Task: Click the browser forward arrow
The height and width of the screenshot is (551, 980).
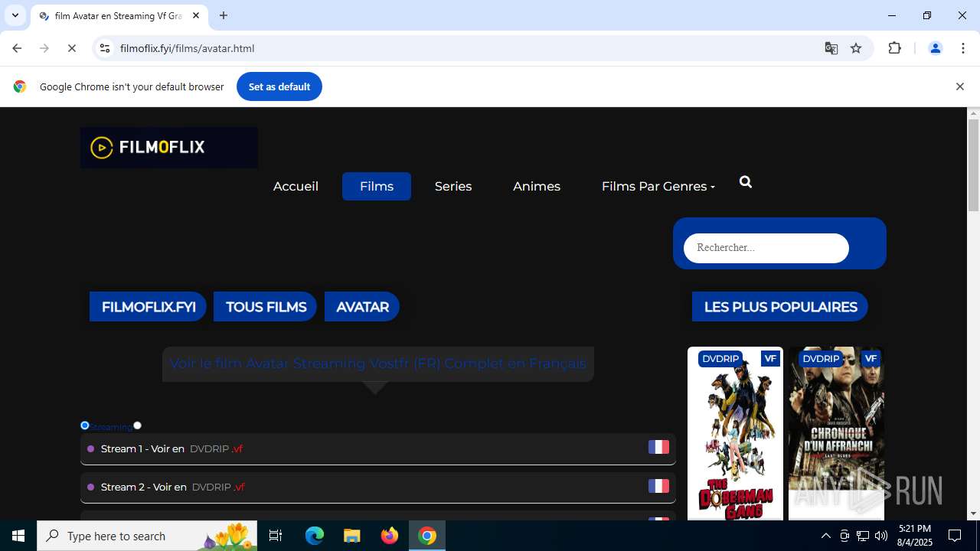Action: [44, 48]
